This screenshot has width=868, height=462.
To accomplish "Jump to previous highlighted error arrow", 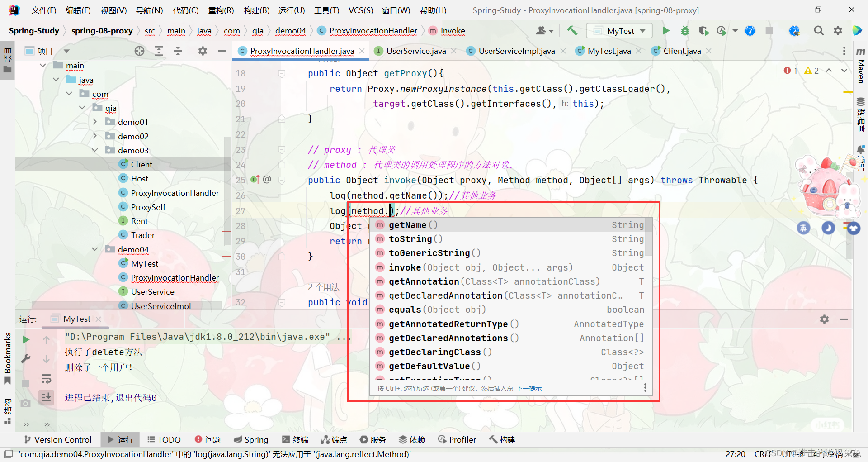I will pyautogui.click(x=829, y=71).
